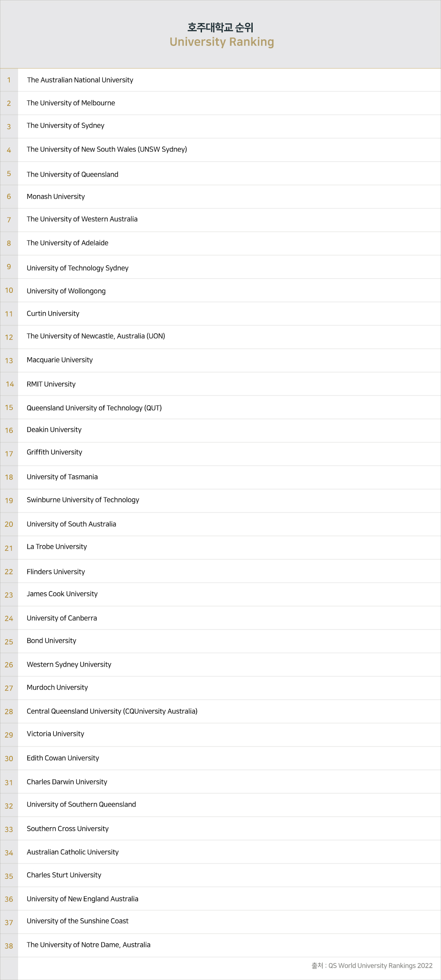Viewport: 441px width, 980px height.
Task: Click Macquarie University name
Action: pyautogui.click(x=60, y=360)
